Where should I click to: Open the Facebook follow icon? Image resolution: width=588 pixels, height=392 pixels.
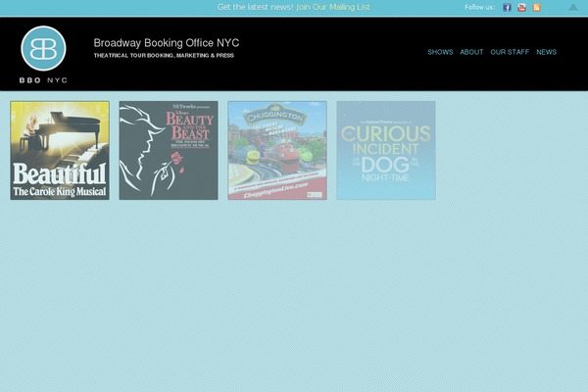click(x=507, y=8)
